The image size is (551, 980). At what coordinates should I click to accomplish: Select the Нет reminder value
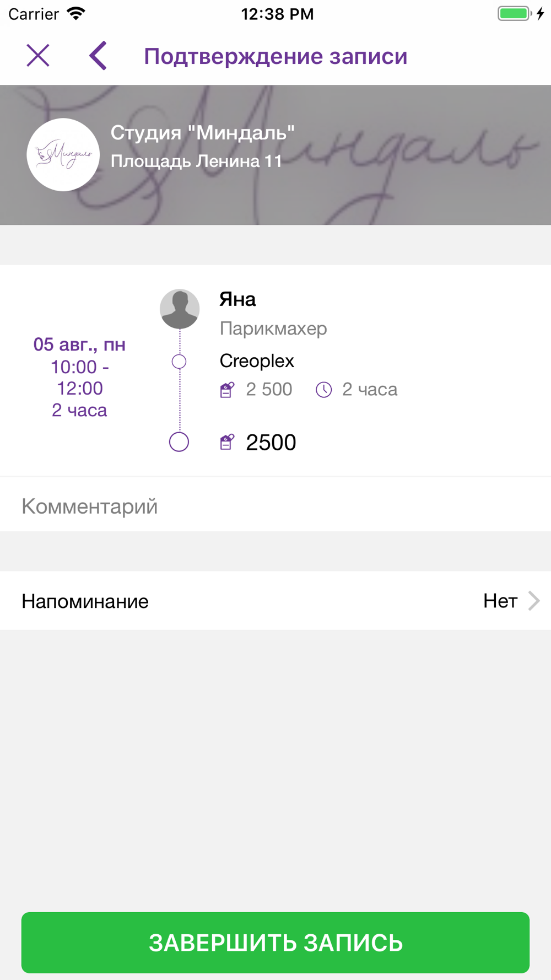click(x=500, y=601)
